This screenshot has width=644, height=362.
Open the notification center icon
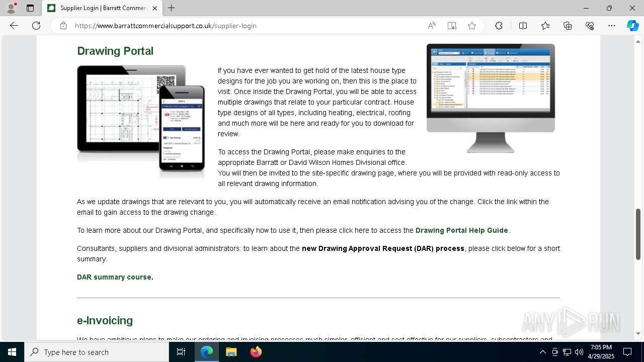(627, 352)
